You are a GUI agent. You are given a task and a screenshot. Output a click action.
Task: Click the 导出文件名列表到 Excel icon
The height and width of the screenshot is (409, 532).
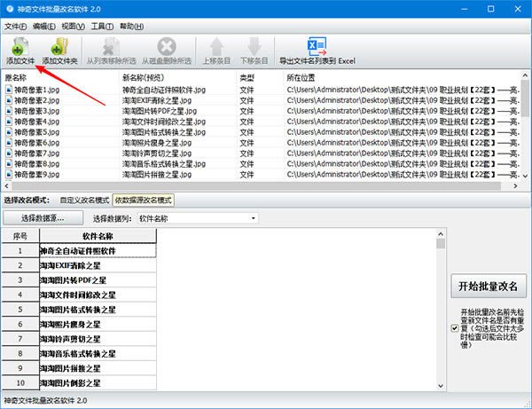click(x=317, y=46)
